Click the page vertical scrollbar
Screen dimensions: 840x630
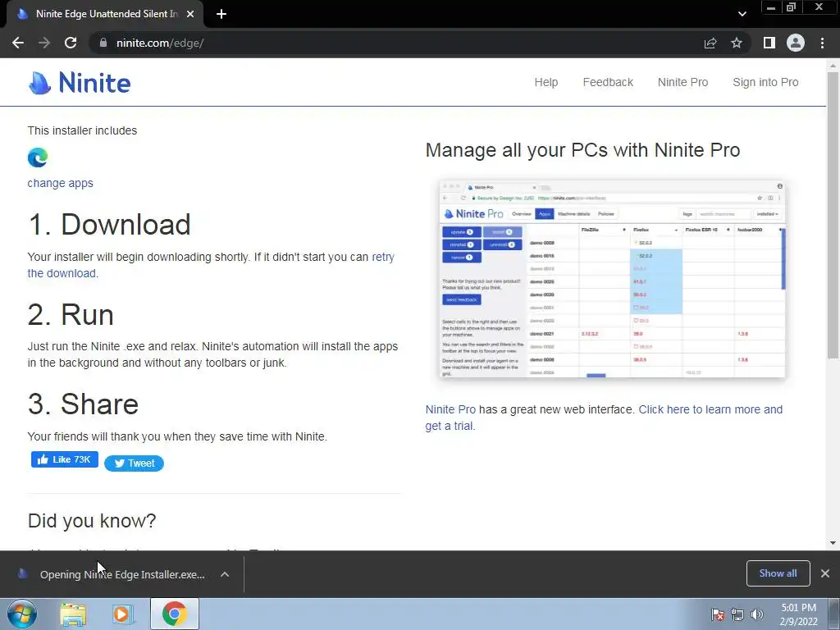(833, 214)
